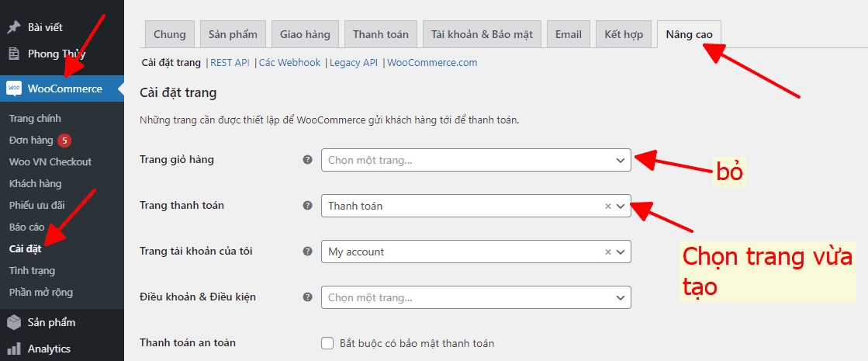Viewport: 868px width, 361px height.
Task: Click help icon beside Điều khoản & Điều kiện
Action: [308, 297]
